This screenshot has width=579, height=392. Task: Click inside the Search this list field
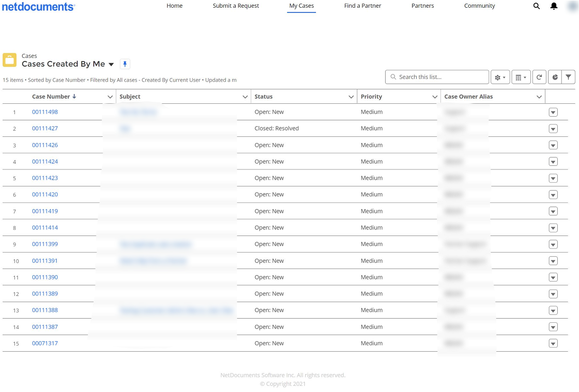(437, 76)
